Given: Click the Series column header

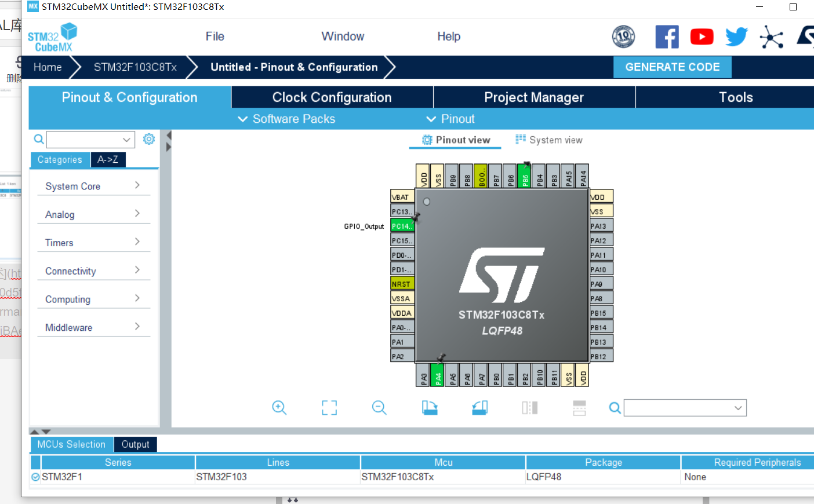Looking at the screenshot, I should [x=118, y=462].
